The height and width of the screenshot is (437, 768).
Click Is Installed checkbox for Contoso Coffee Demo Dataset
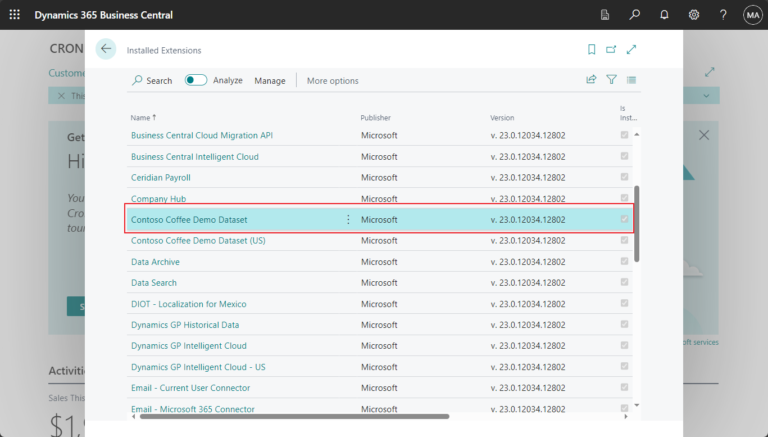pos(625,219)
